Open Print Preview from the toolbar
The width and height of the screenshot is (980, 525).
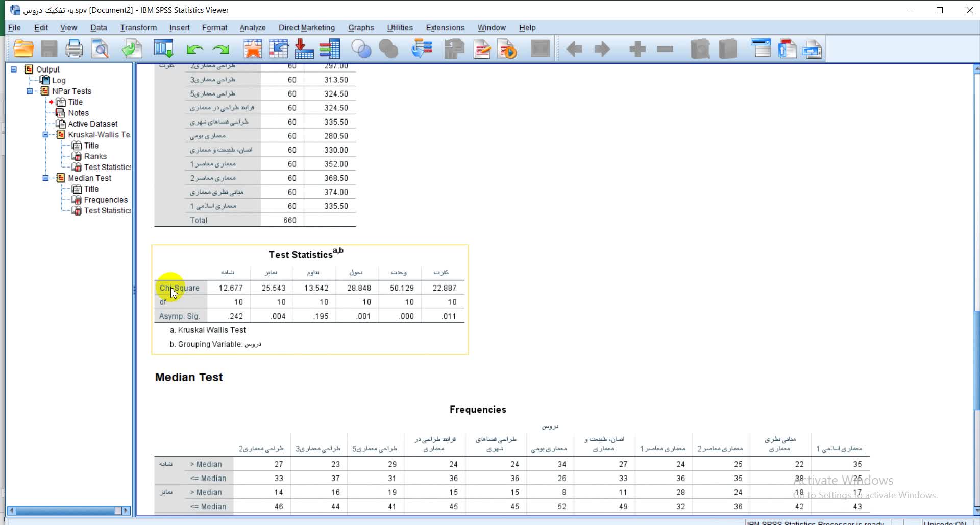(100, 49)
